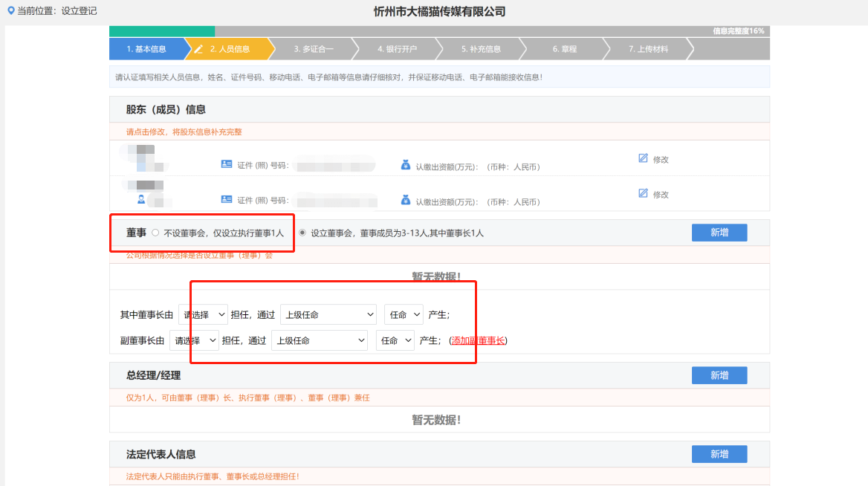Click the 法定代表人信息 section heading

[161, 455]
